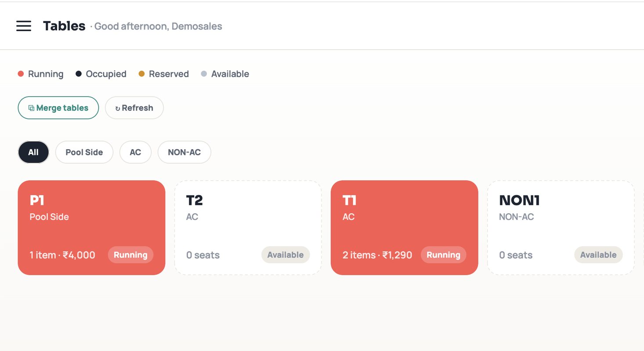Filter tables by Pool Side
644x351 pixels.
coord(84,152)
